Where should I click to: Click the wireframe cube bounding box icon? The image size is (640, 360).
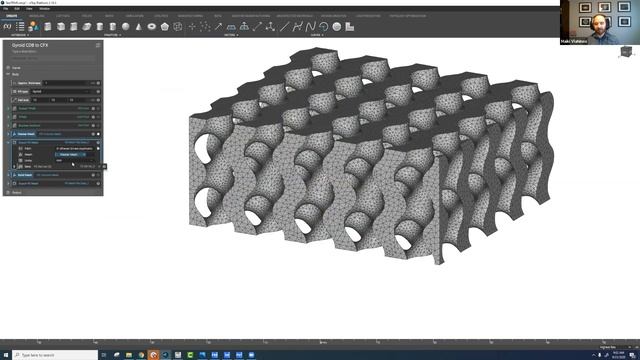pyautogui.click(x=178, y=27)
